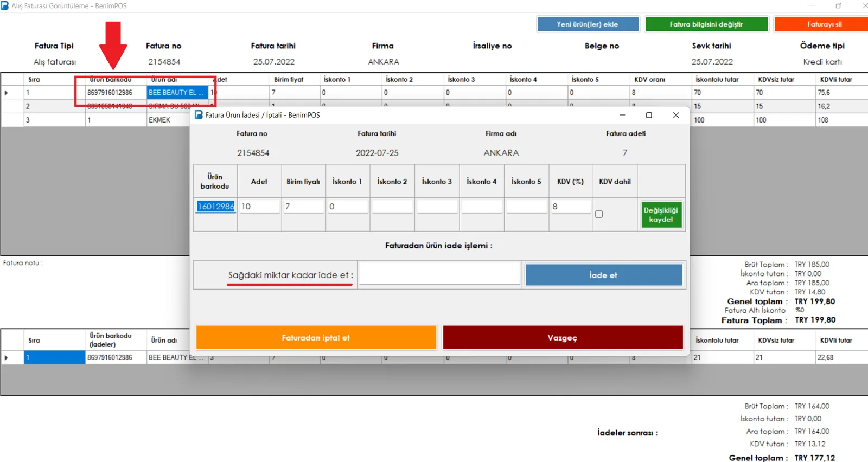868x462 pixels.
Task: Click the return quantity input field
Action: point(439,274)
